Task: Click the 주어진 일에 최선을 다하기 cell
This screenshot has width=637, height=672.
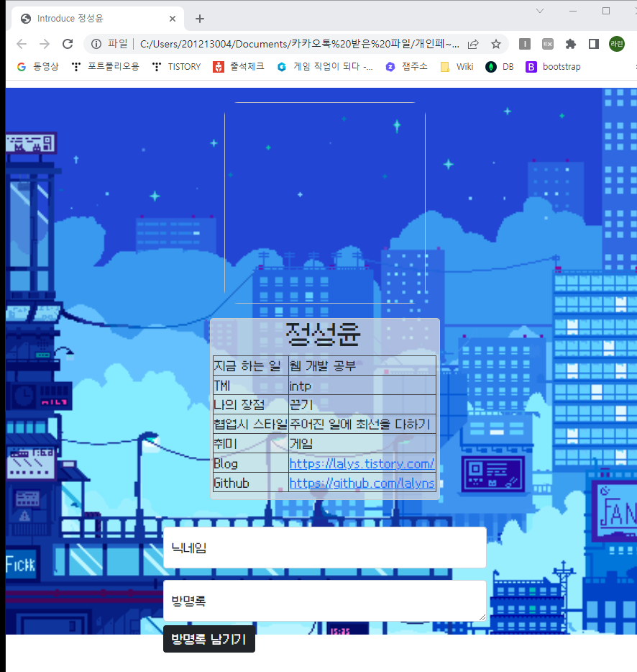Action: [x=362, y=424]
